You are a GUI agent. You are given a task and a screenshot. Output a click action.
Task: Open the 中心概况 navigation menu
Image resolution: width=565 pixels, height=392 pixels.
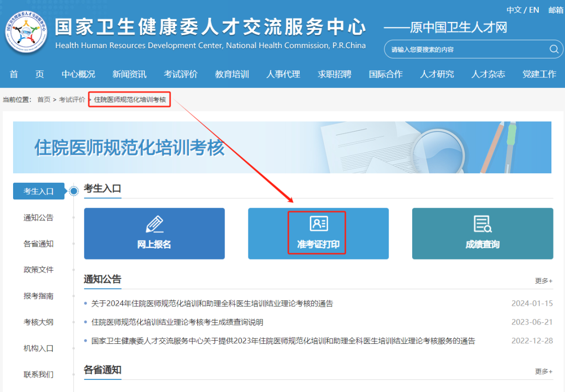tap(78, 74)
